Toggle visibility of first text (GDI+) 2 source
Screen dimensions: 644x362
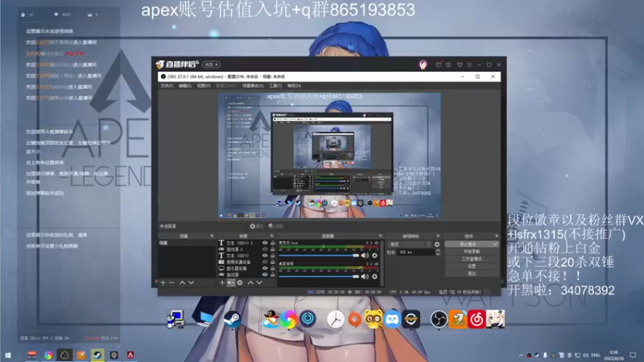coord(265,243)
